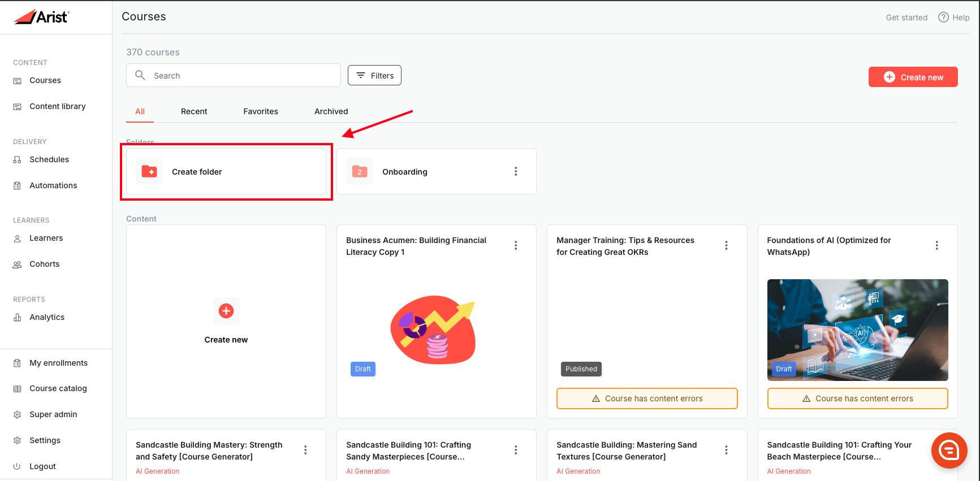Screen dimensions: 980x481
Task: Go to Content library in sidebar
Action: [58, 106]
